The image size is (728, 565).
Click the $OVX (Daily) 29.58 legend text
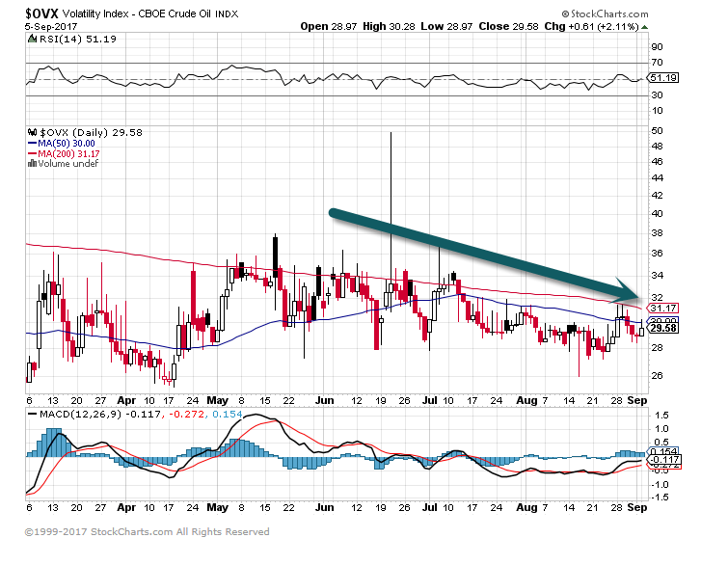pyautogui.click(x=92, y=133)
